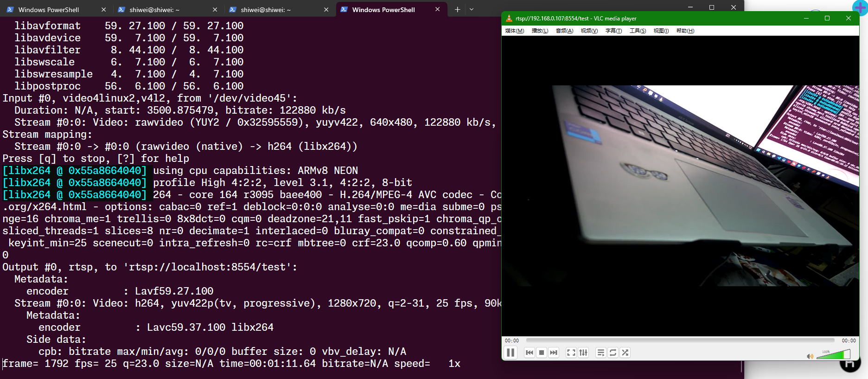
Task: Pause playback in VLC
Action: point(511,353)
